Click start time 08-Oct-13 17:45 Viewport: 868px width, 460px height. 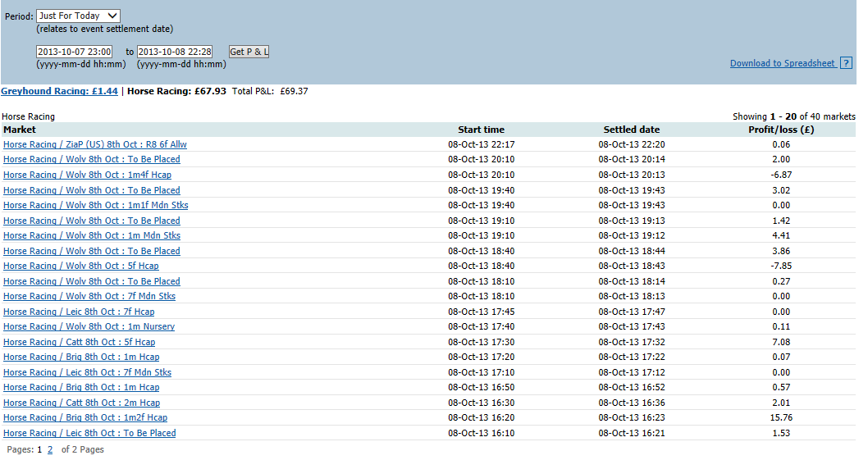481,312
